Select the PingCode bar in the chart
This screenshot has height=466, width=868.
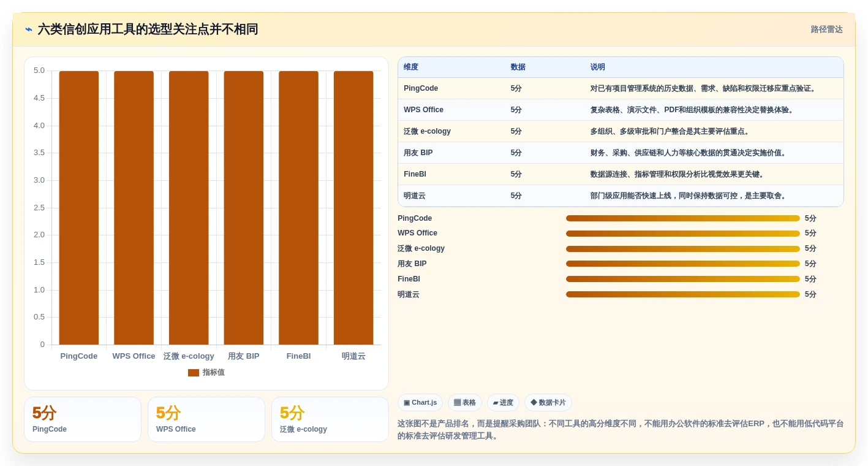click(x=79, y=208)
